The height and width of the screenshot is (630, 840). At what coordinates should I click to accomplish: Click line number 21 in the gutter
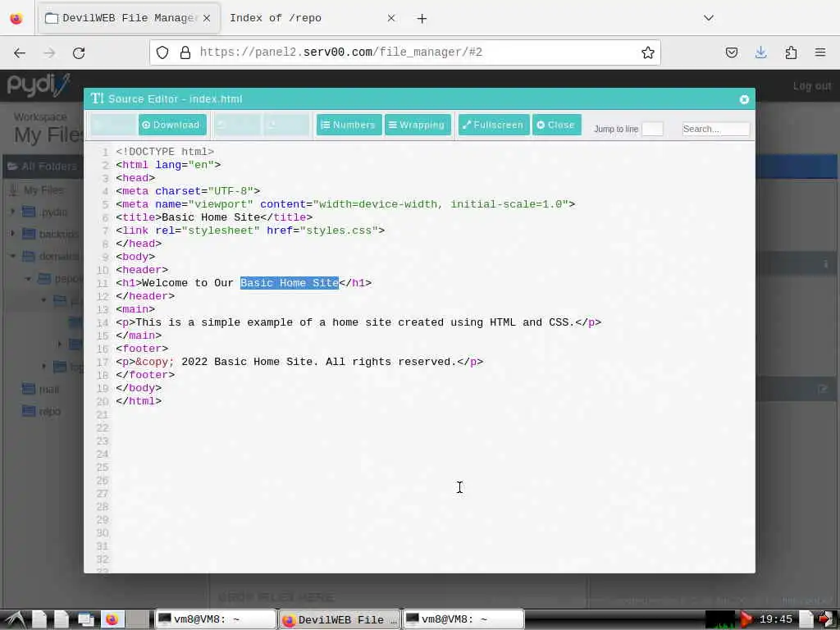103,414
